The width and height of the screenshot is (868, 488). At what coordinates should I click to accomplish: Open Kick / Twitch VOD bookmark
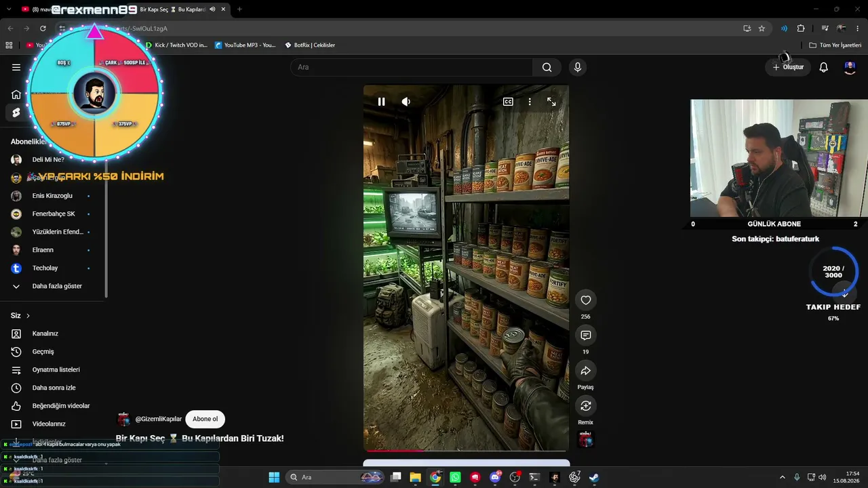(176, 45)
